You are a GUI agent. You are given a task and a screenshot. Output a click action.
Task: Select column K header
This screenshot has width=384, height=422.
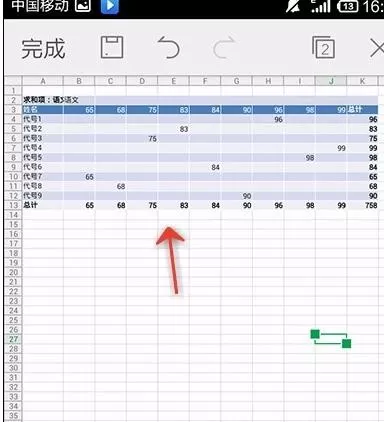point(362,81)
